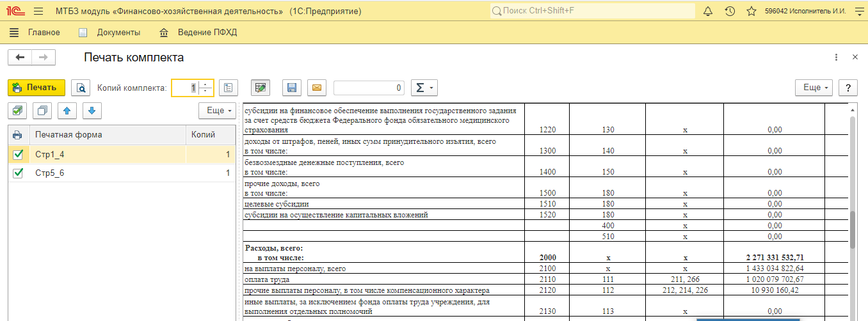The image size is (868, 321).
Task: Click the Расходы, всего heading cell
Action: pos(383,252)
